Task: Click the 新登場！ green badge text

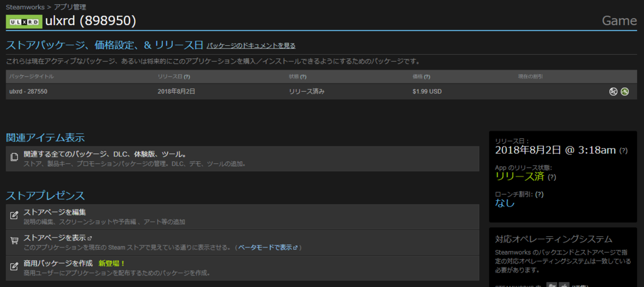Action: click(x=112, y=263)
